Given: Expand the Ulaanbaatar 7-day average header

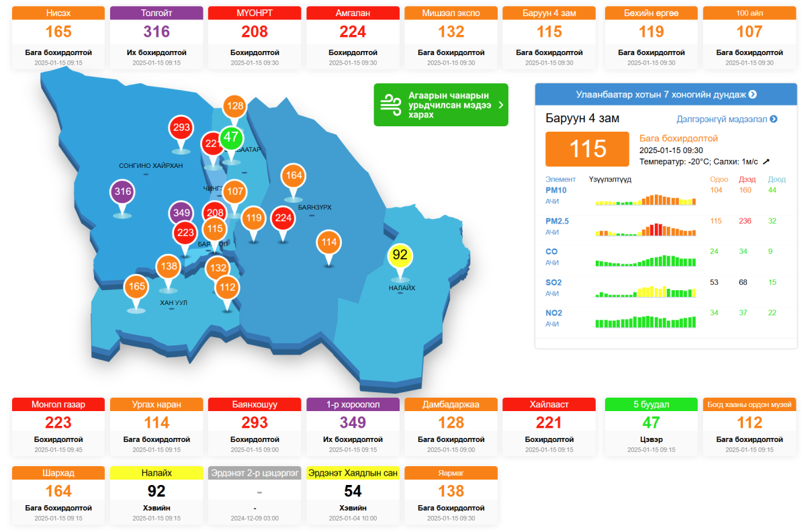Looking at the screenshot, I should pos(666,94).
